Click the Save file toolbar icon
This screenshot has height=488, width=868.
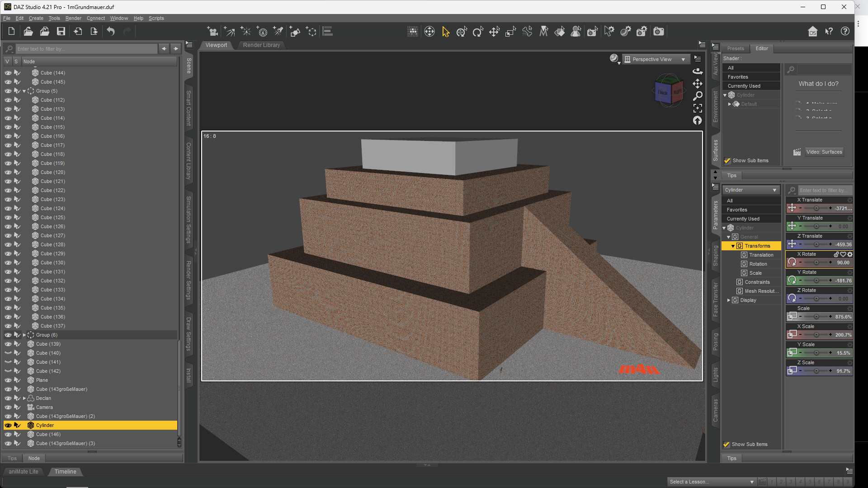61,31
